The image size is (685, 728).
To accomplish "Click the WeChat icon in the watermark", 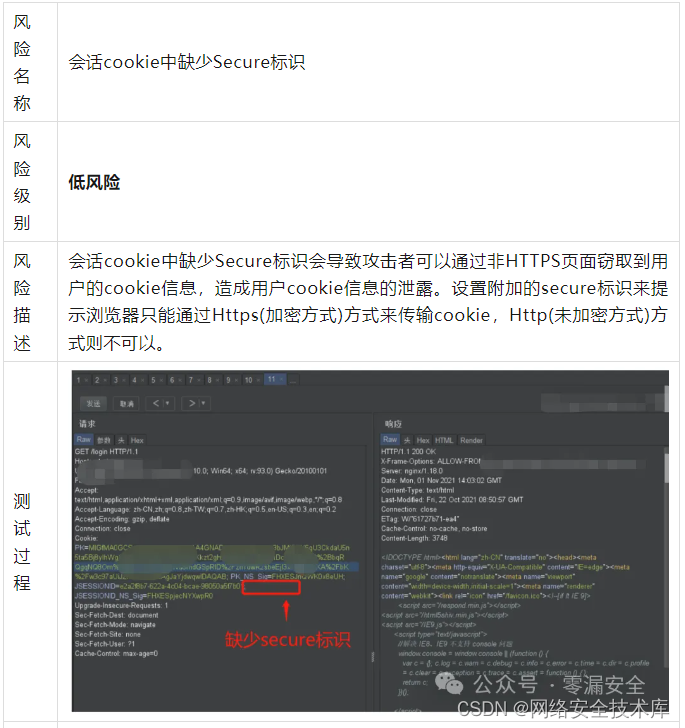I will tap(449, 683).
